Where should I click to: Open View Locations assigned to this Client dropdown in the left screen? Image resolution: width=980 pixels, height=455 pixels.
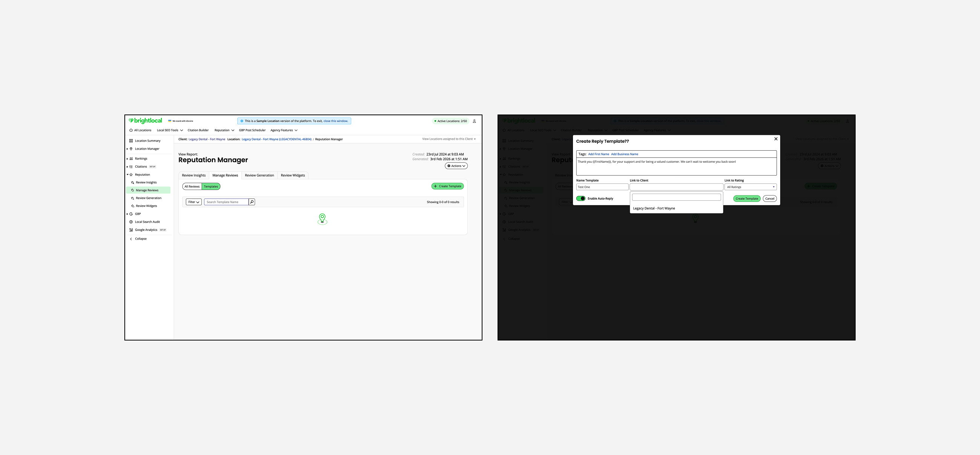449,139
